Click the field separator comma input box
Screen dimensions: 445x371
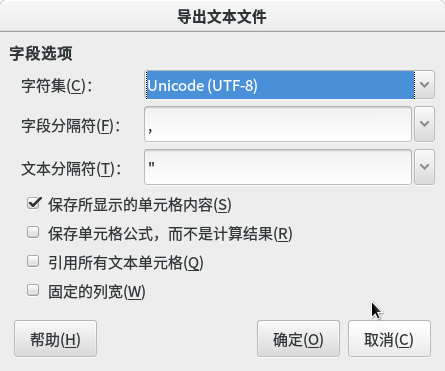coord(278,124)
